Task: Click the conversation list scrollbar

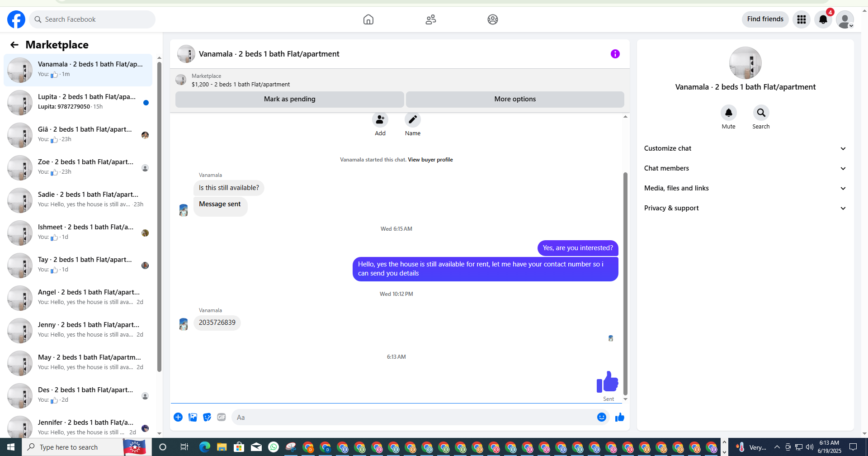Action: click(x=159, y=217)
